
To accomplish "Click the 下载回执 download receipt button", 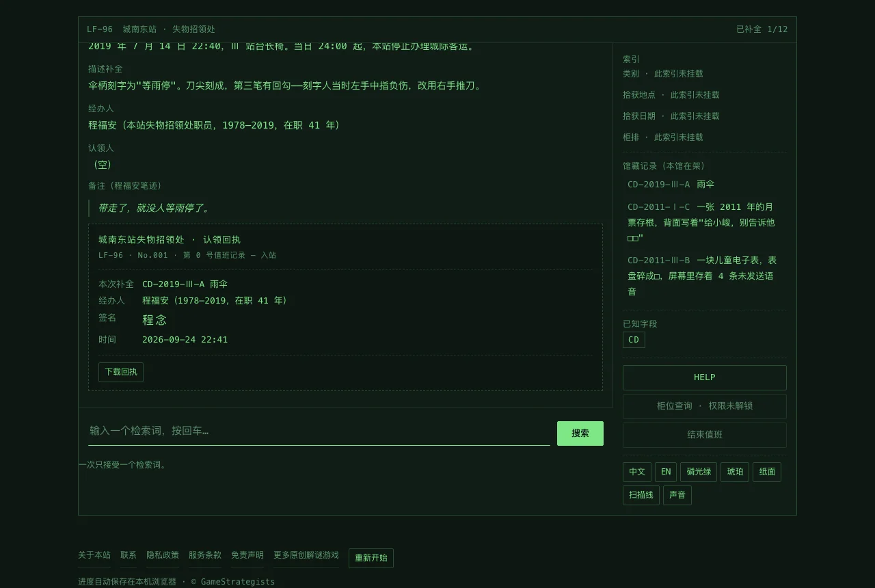I will coord(121,372).
